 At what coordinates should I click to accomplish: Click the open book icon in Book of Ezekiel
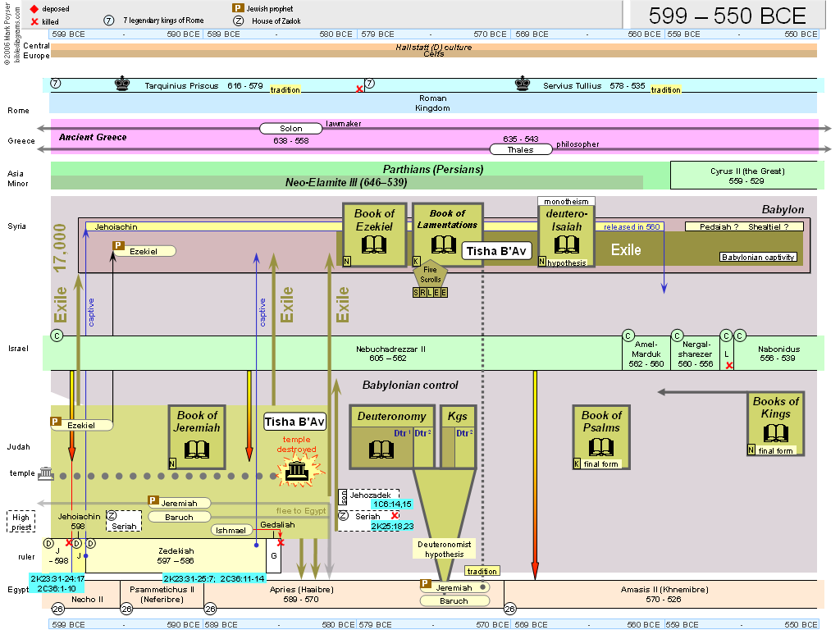point(374,244)
